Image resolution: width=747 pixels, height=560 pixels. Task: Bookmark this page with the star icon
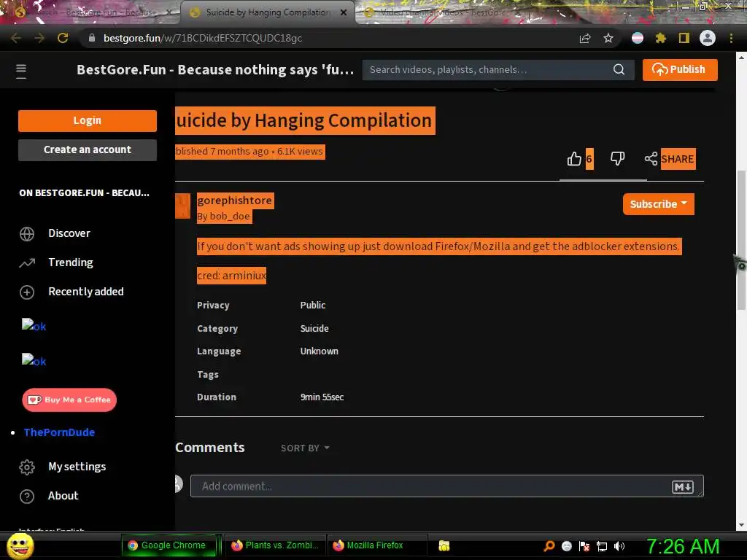tap(608, 38)
